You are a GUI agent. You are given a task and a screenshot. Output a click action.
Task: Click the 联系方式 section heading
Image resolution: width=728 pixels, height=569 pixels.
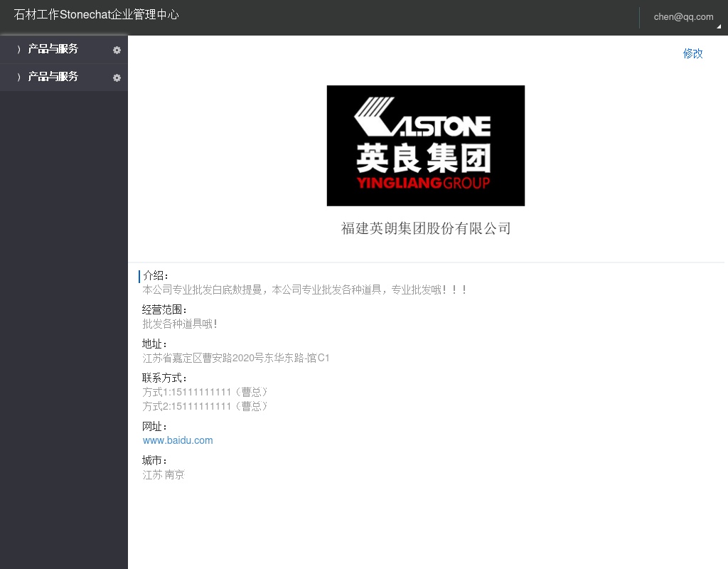coord(165,378)
